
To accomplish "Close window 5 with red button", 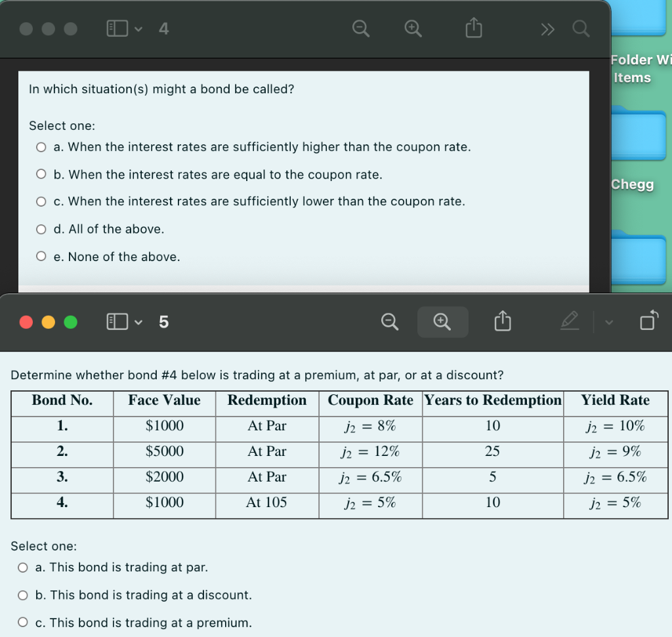I will coord(26,321).
